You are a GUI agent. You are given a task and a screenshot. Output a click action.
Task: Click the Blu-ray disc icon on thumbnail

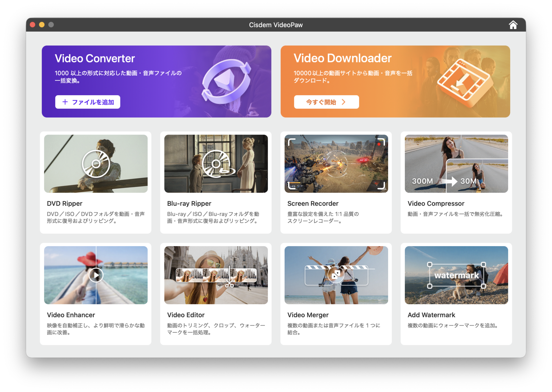click(216, 164)
